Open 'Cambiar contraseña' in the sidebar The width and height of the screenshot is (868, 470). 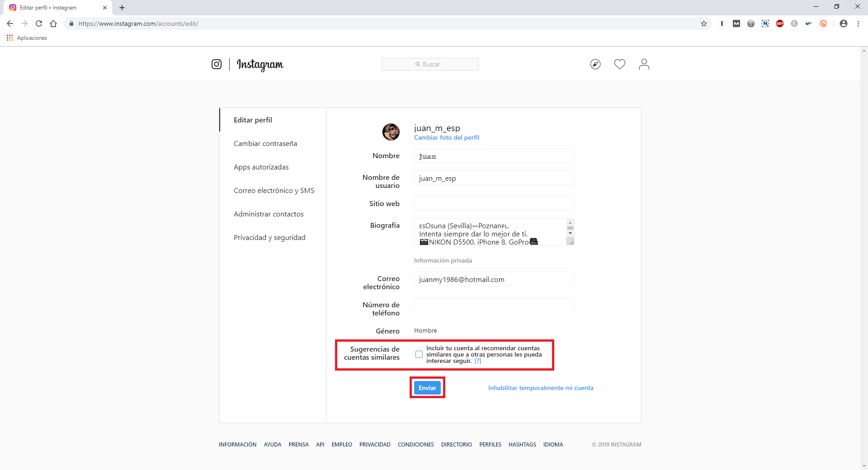[x=265, y=143]
